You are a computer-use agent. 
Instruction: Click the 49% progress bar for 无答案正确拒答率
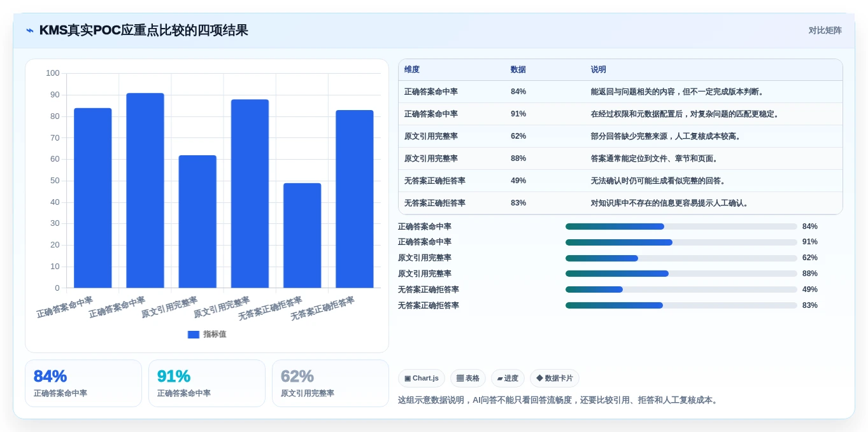click(x=681, y=289)
